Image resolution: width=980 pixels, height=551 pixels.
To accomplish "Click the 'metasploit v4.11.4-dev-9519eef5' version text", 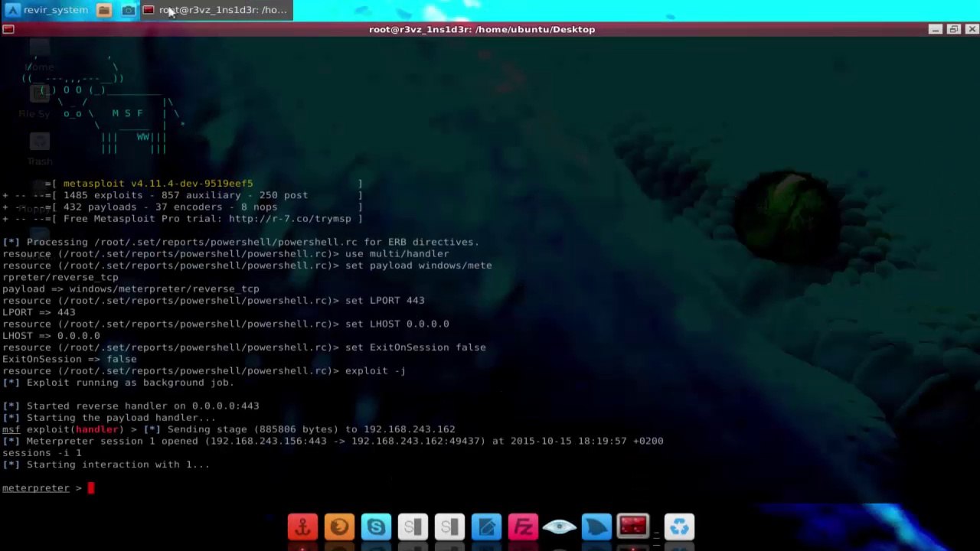I will coord(158,184).
